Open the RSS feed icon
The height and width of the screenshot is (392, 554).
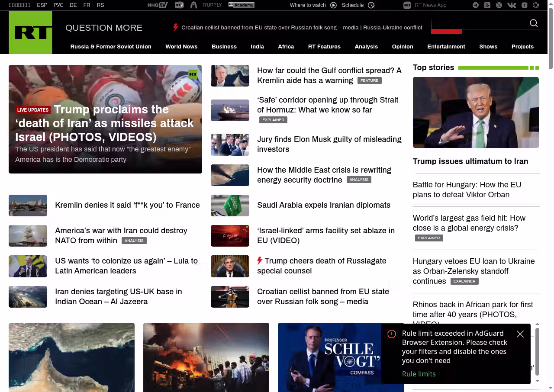point(487,5)
